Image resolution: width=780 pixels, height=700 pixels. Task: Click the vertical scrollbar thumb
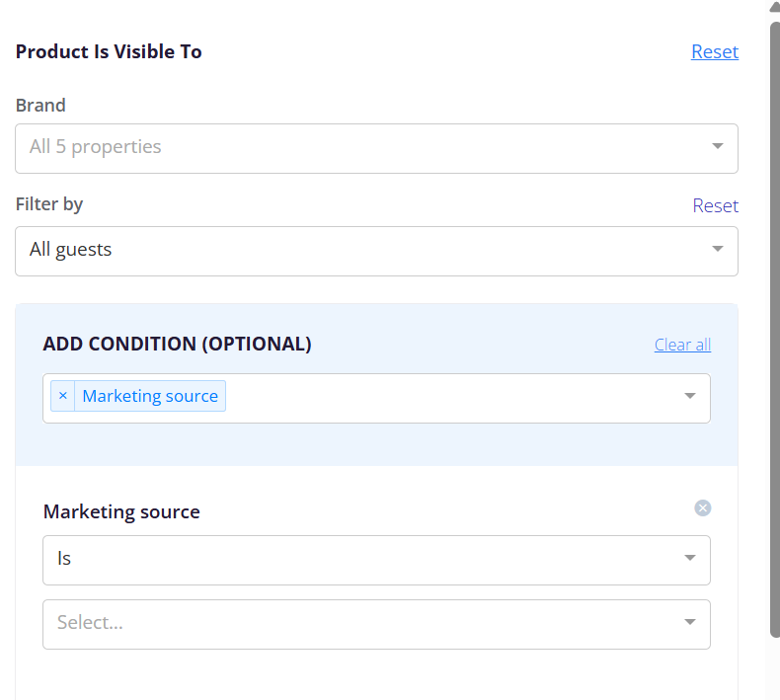click(775, 329)
